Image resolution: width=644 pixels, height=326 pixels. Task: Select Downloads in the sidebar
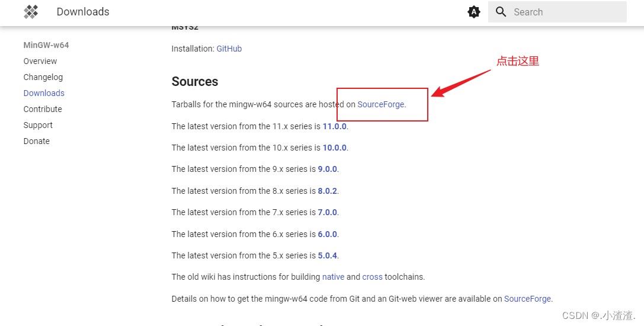[x=44, y=93]
